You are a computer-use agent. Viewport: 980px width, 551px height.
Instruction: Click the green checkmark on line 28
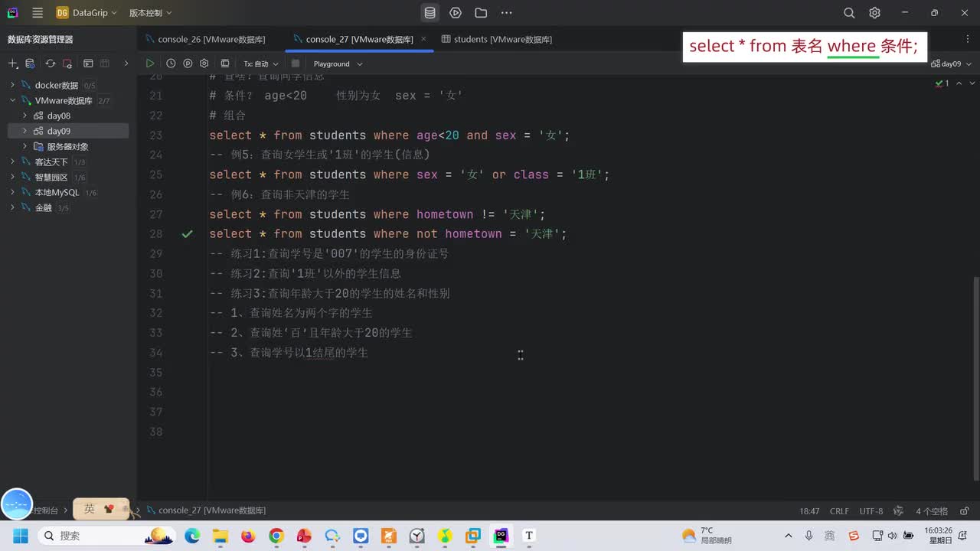187,234
